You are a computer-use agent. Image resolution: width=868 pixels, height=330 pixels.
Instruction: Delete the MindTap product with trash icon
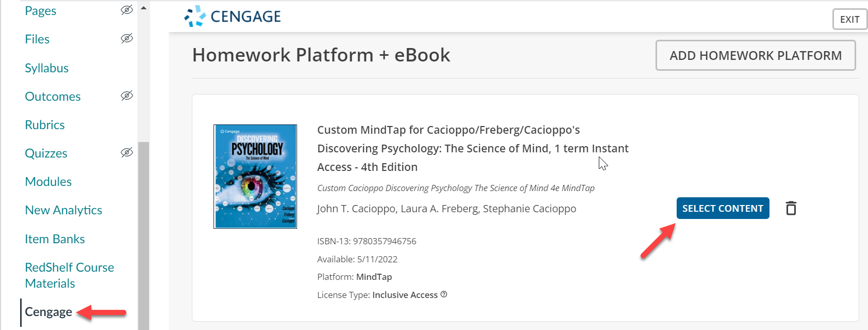tap(791, 208)
